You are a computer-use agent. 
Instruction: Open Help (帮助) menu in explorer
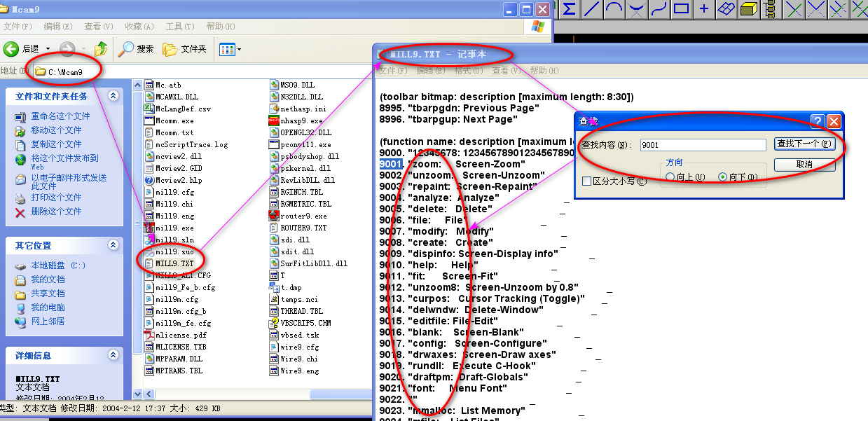coord(221,27)
